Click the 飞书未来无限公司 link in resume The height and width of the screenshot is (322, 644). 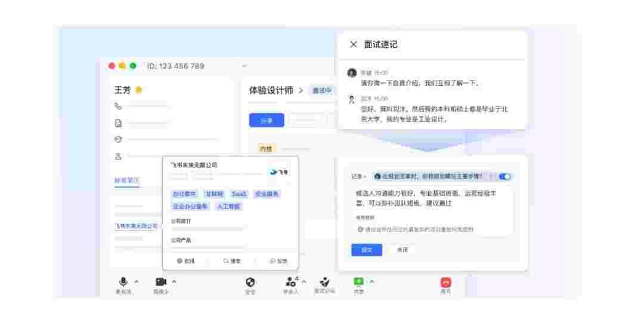click(x=136, y=226)
